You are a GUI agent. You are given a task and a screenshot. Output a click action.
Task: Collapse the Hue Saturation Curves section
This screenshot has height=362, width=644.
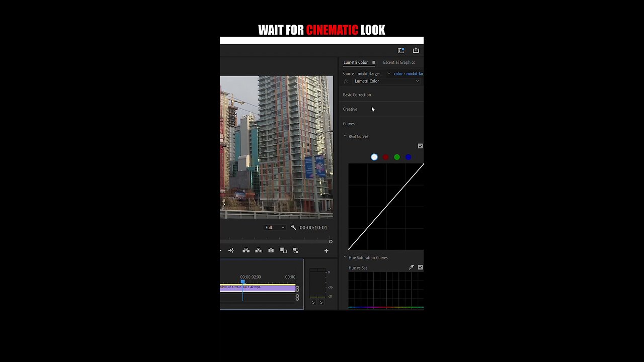tap(345, 257)
